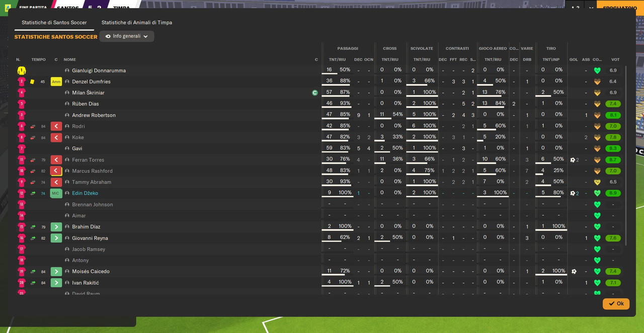This screenshot has height=333, width=644.
Task: Sort by the Ass column header
Action: (x=586, y=59)
